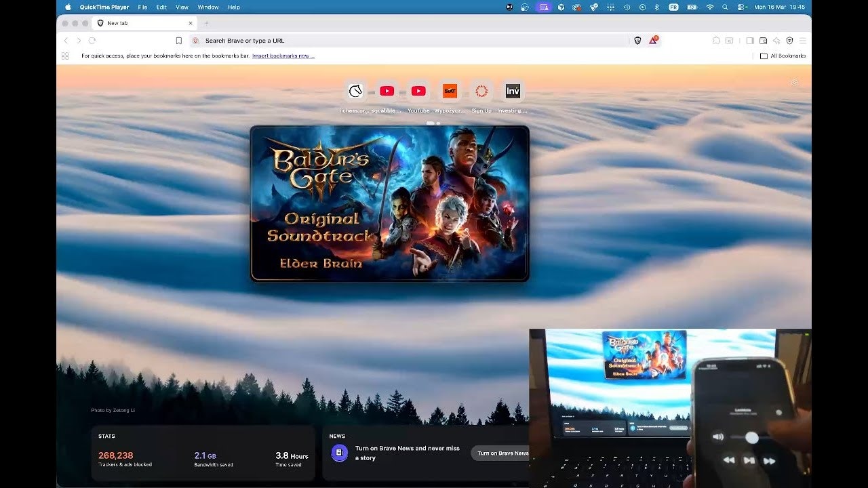The image size is (868, 488).
Task: Click the Brave VPN shield icon
Action: coord(789,41)
